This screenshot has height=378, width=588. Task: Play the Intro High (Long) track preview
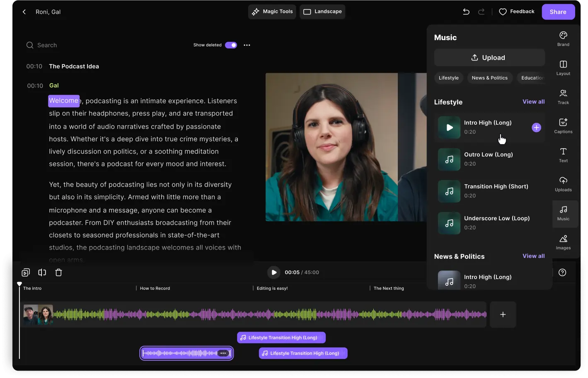coord(449,128)
